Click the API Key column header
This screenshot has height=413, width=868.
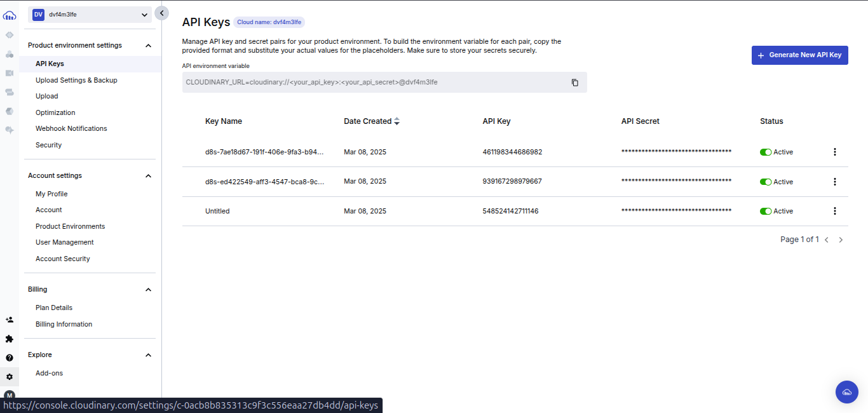(x=496, y=121)
